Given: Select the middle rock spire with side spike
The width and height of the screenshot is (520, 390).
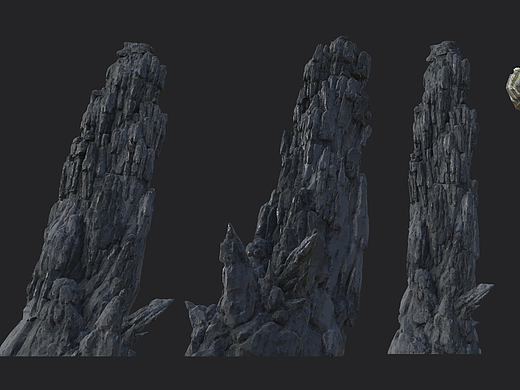Looking at the screenshot, I should tap(278, 196).
